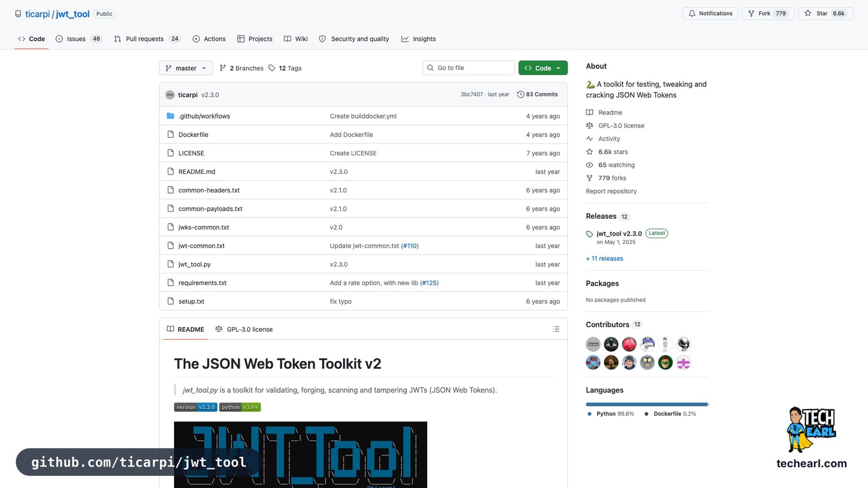Open the README outline menu icon
Viewport: 868px width, 488px height.
coord(556,329)
